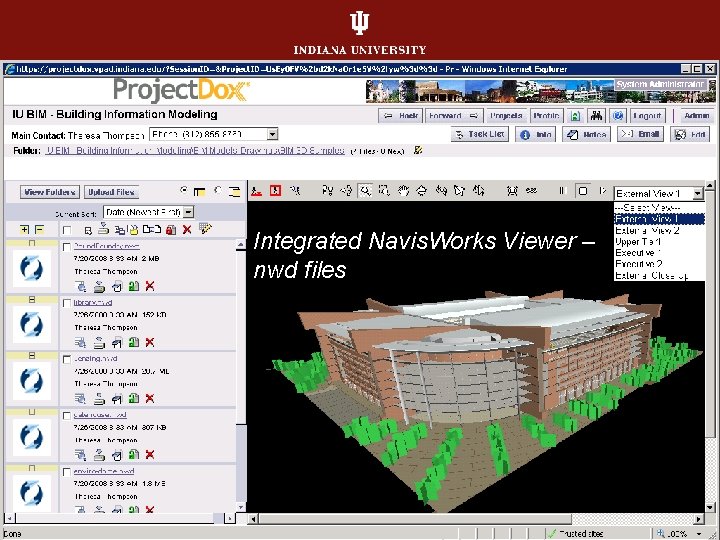The width and height of the screenshot is (720, 540).
Task: Select the hand pan tool in viewer toolbar
Action: pos(403,191)
